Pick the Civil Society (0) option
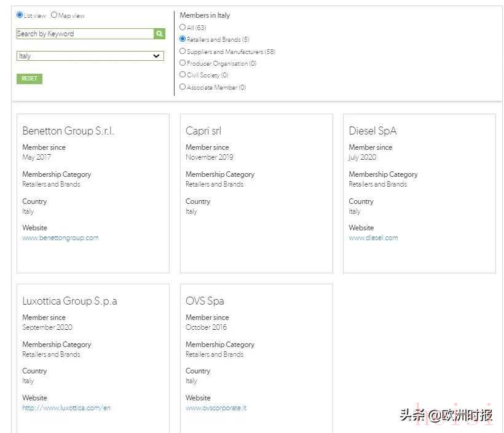This screenshot has width=504, height=433. click(x=183, y=75)
